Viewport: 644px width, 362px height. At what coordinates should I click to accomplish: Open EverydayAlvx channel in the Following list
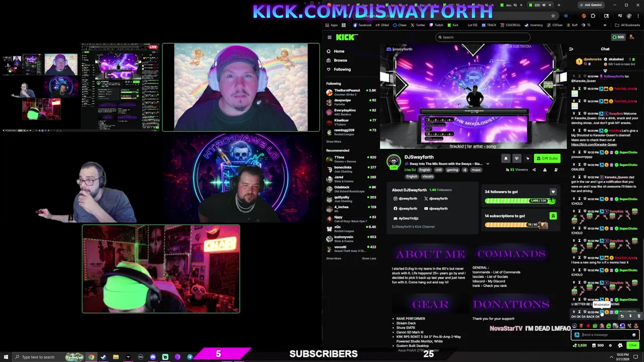351,112
